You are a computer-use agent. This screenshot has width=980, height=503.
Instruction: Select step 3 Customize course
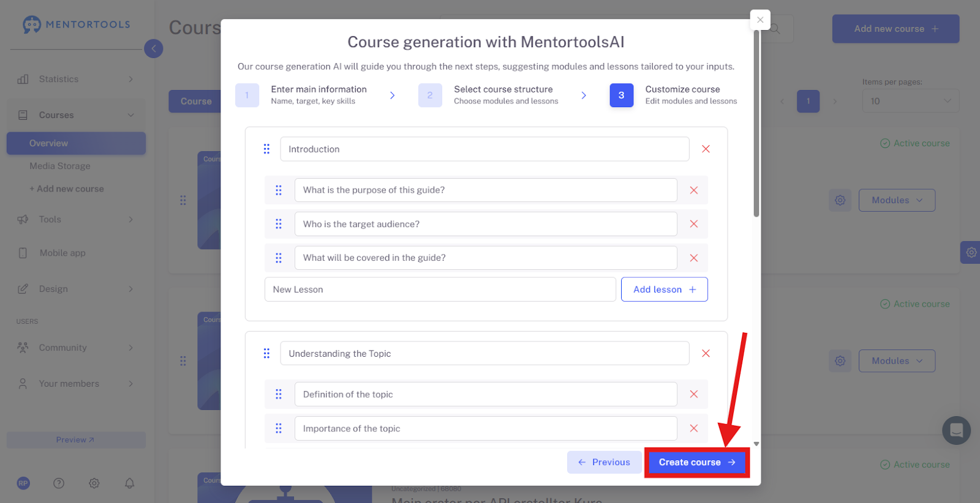[x=673, y=95]
